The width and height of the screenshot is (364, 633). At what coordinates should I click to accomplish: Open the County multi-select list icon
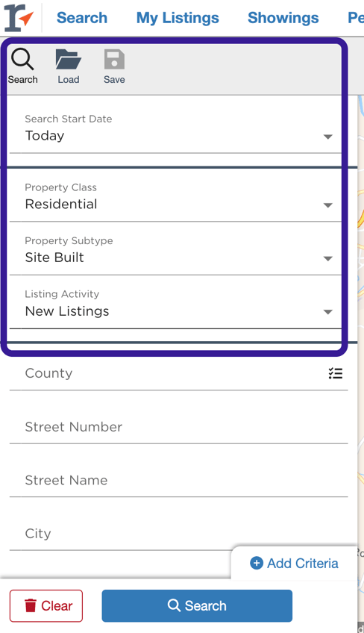click(336, 373)
